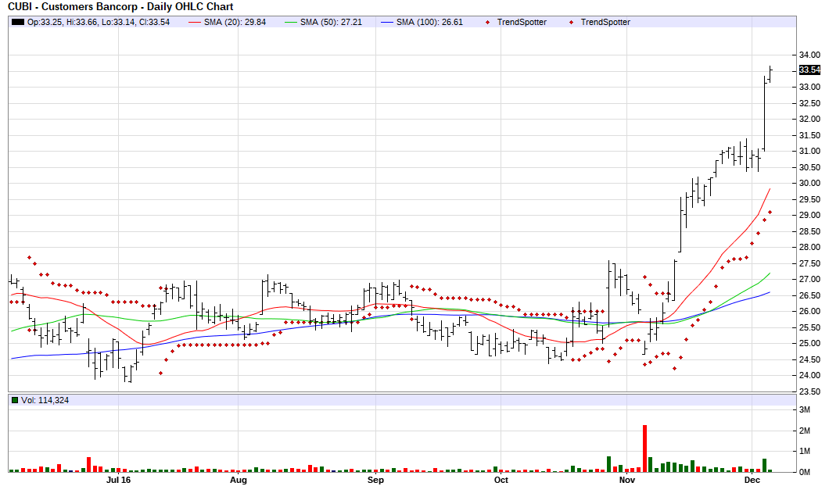The height and width of the screenshot is (504, 829).
Task: Click the 'Sep' date axis label
Action: click(x=375, y=480)
